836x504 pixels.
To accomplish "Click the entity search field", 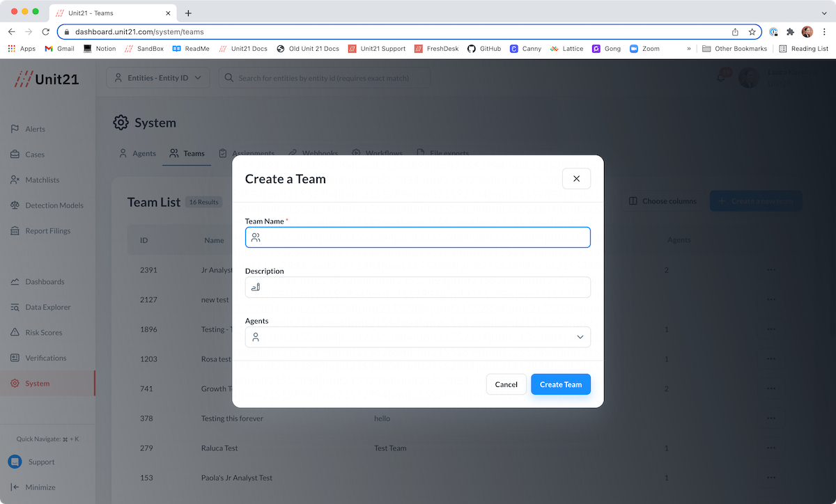I will tap(325, 78).
